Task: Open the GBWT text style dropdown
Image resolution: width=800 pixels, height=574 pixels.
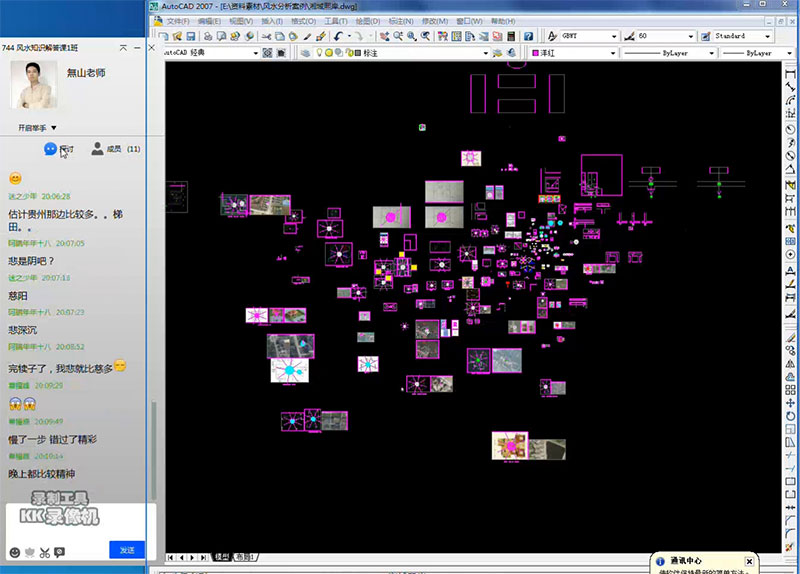Action: [x=614, y=36]
